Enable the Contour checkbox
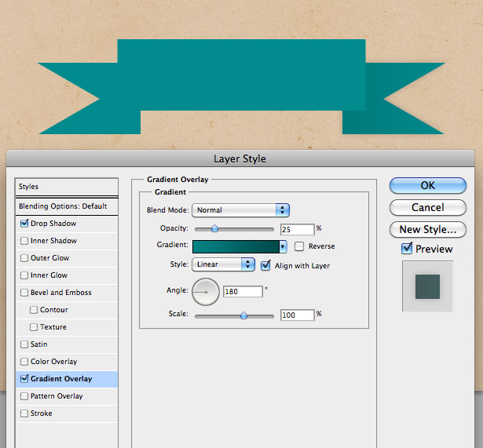The image size is (483, 448). pos(34,310)
